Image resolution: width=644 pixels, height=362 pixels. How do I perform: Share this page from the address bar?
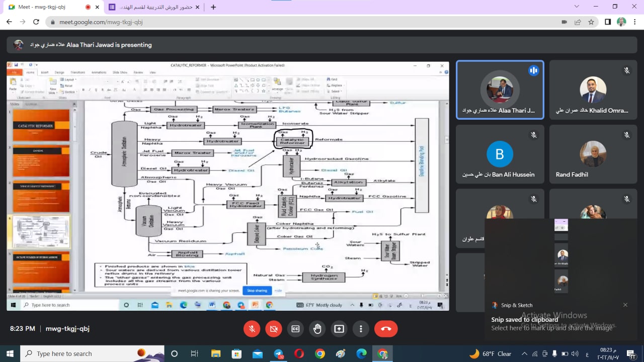click(x=578, y=22)
